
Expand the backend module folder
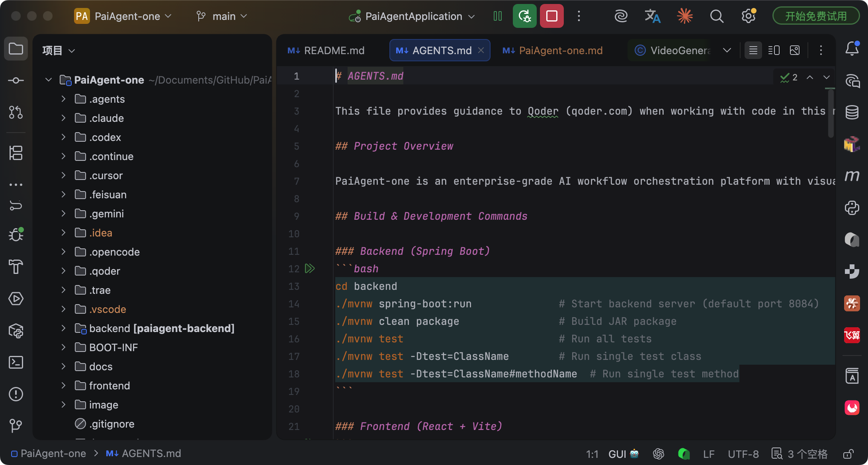[63, 328]
